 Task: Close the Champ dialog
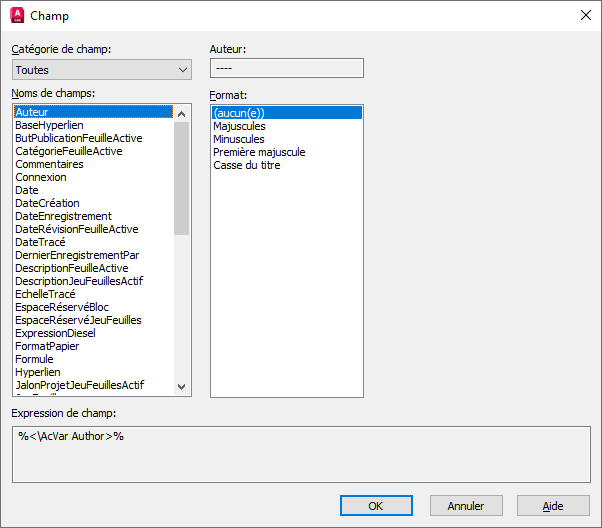point(586,15)
